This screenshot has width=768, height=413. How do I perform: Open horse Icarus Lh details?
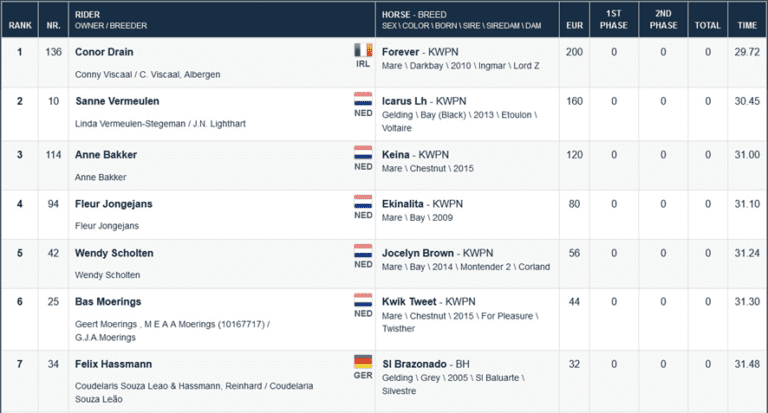pos(404,101)
